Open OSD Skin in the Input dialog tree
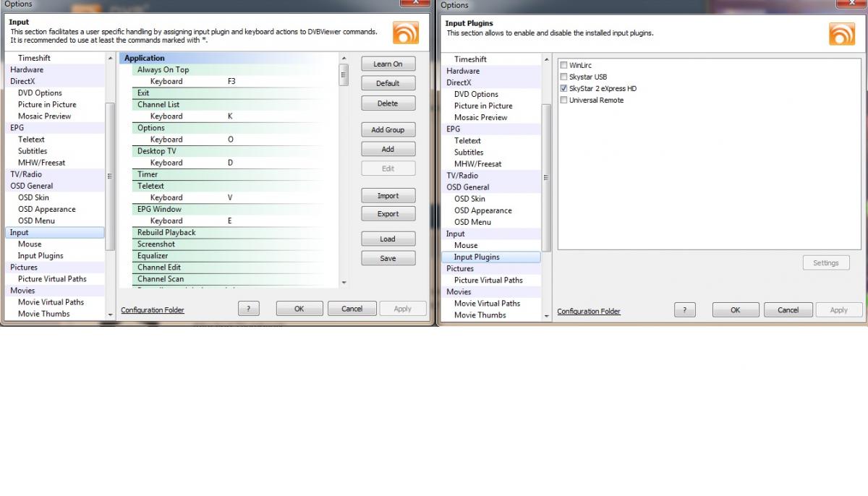Image resolution: width=868 pixels, height=496 pixels. tap(33, 197)
